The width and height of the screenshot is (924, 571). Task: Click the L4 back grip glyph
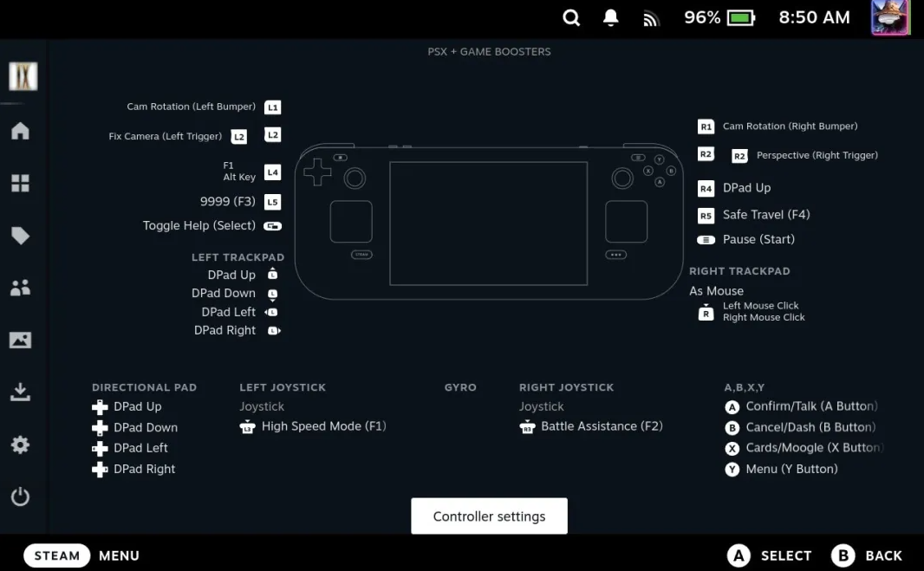tap(272, 172)
